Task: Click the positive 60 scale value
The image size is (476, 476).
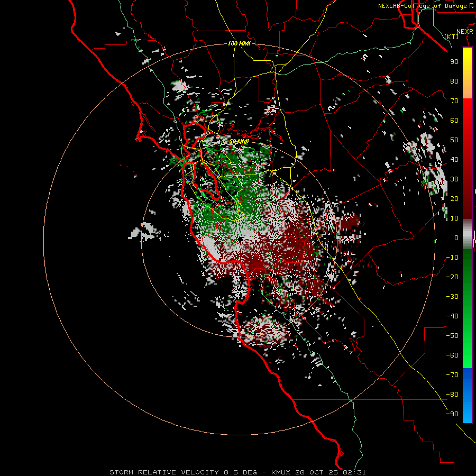Action: coord(454,120)
